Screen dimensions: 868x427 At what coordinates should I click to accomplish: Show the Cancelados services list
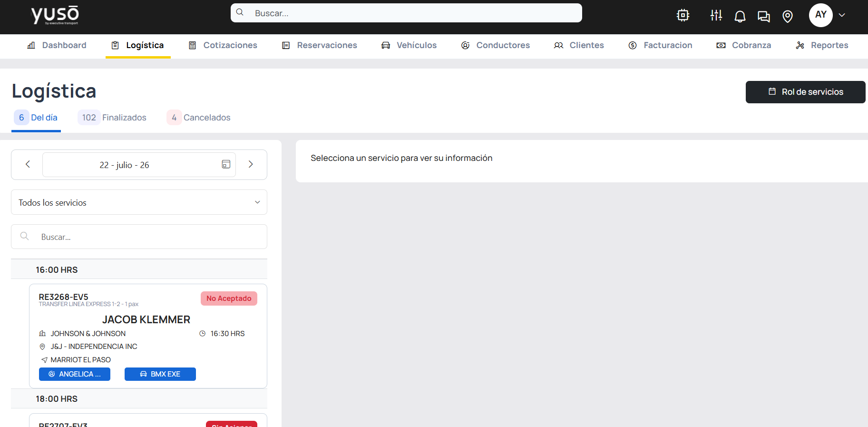point(198,118)
